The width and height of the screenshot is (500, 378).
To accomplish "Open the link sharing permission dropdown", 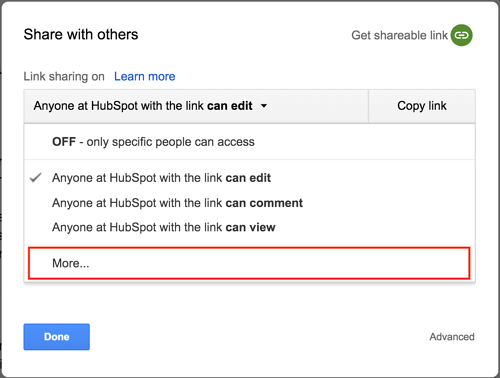I will click(196, 106).
